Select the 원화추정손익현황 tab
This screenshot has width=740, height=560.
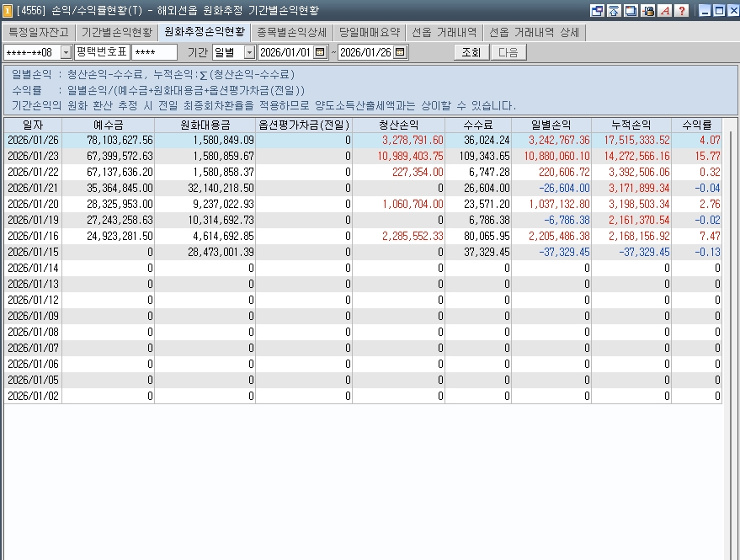click(x=205, y=32)
